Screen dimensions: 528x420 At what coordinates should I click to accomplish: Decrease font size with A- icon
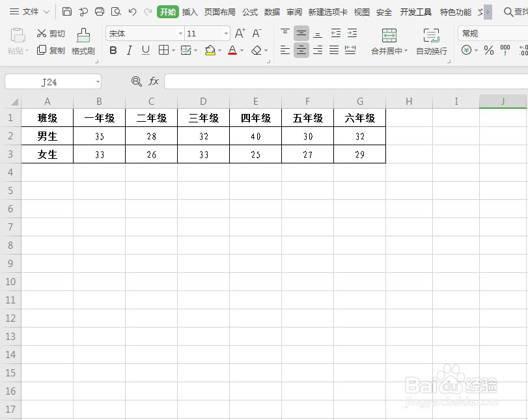pyautogui.click(x=257, y=33)
